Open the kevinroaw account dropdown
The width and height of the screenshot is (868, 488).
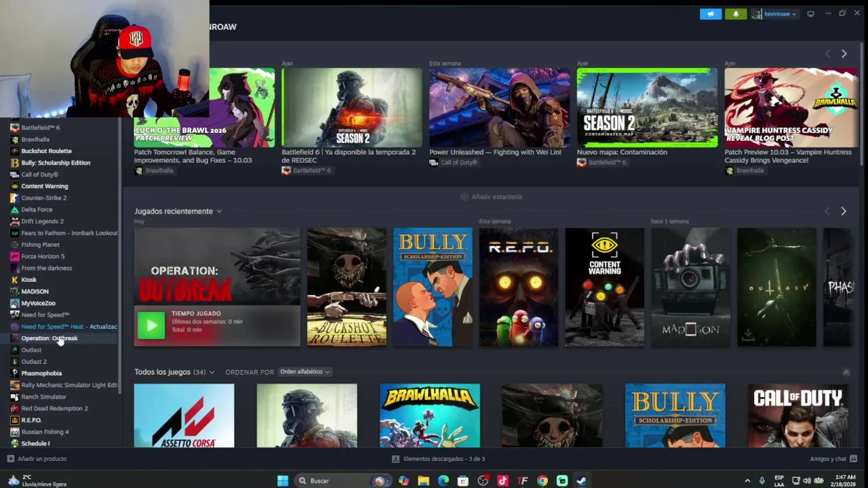pos(774,14)
